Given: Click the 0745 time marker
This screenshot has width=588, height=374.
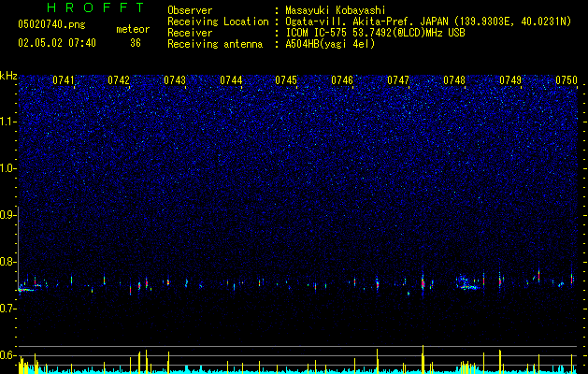Looking at the screenshot, I should coord(286,80).
